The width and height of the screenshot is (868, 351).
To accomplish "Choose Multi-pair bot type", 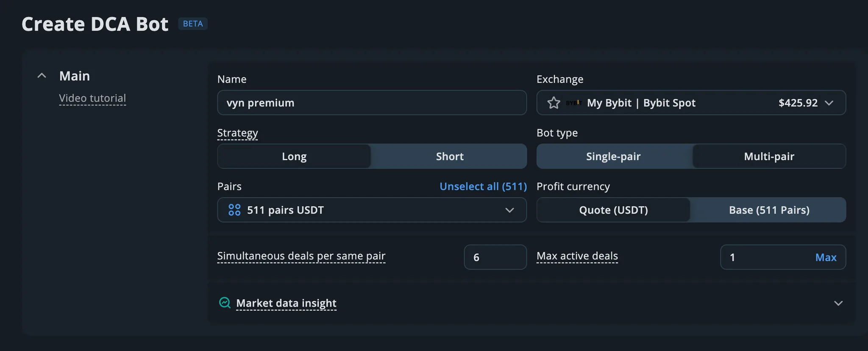I will 769,156.
